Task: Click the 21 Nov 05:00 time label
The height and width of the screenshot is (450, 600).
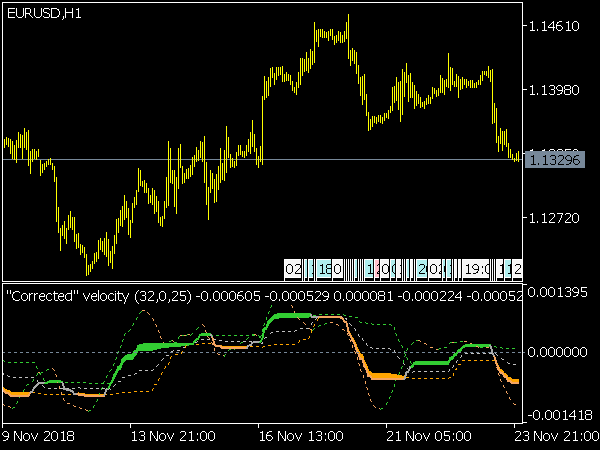Action: click(x=429, y=436)
